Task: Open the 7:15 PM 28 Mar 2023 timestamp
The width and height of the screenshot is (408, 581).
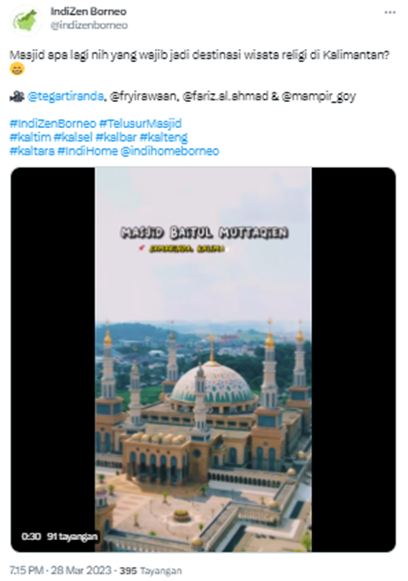Action: (60, 570)
